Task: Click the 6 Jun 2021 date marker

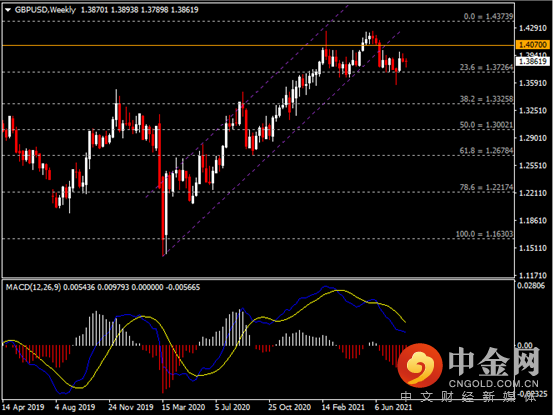Action: click(x=393, y=407)
